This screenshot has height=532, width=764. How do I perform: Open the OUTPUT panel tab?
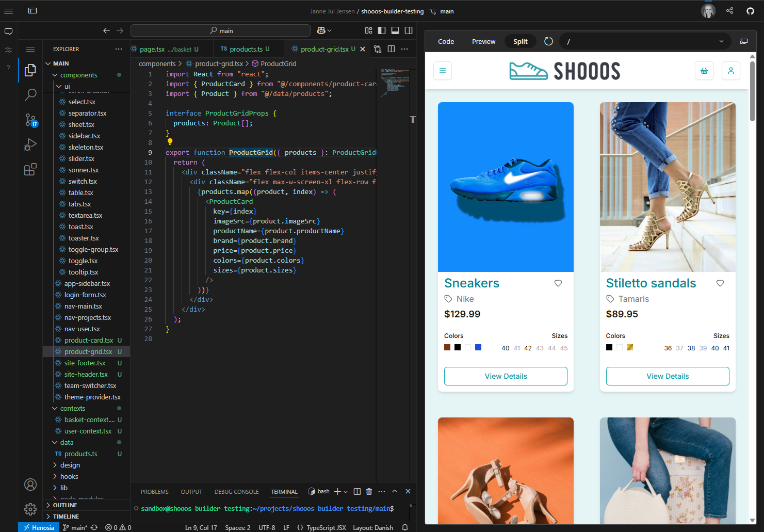[x=191, y=492]
